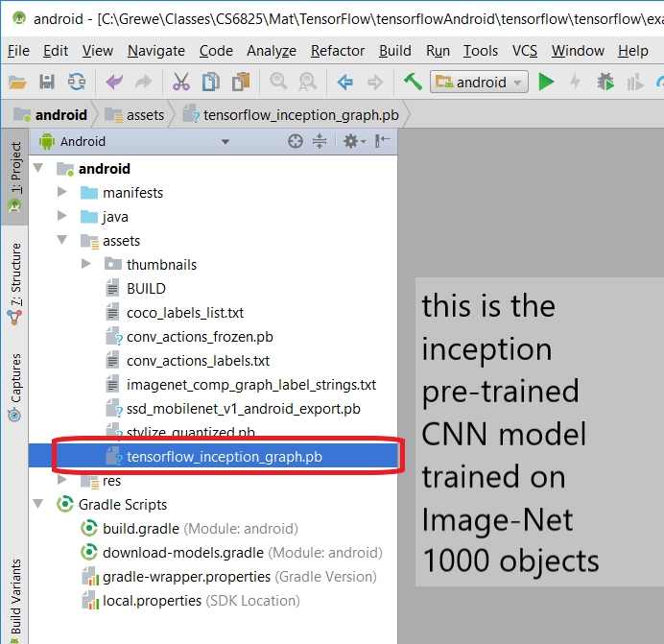Viewport: 664px width, 644px height.
Task: Select coco_labels_list.txt in the tree
Action: tap(184, 313)
